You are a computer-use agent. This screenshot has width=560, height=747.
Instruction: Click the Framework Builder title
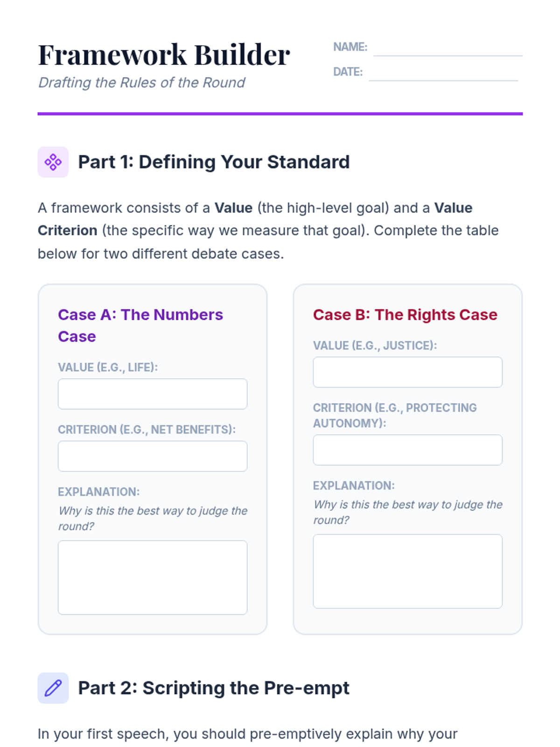(x=164, y=55)
